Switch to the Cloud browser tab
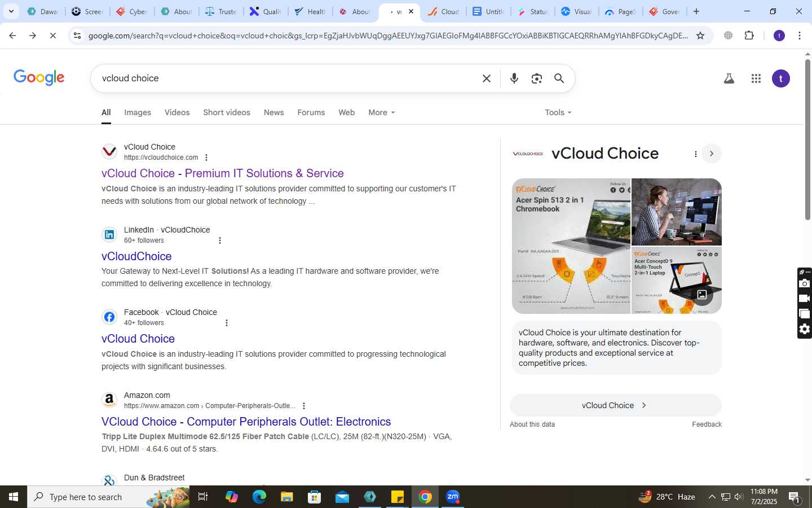Screen dimensions: 812x508 [x=444, y=11]
